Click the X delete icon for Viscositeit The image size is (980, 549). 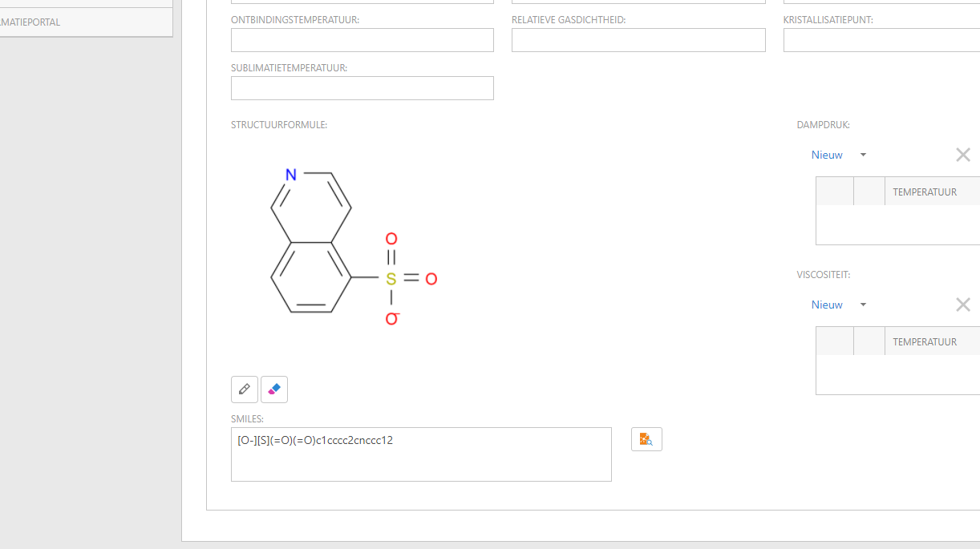coord(963,305)
